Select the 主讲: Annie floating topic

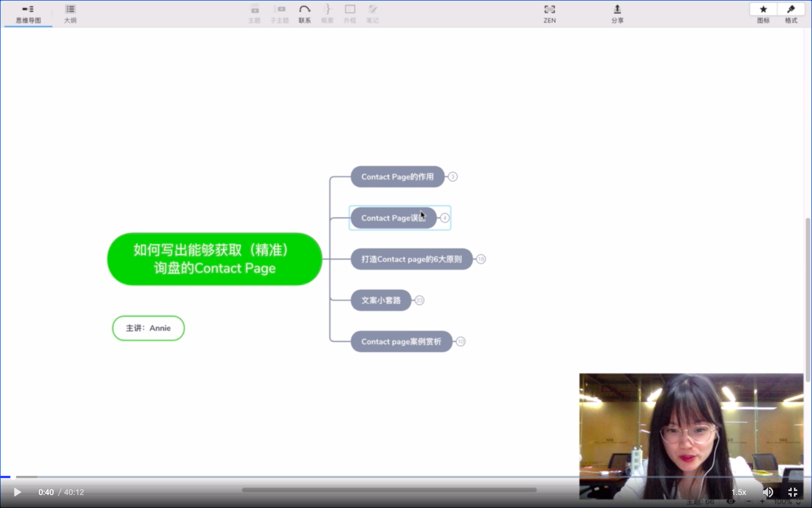(148, 328)
